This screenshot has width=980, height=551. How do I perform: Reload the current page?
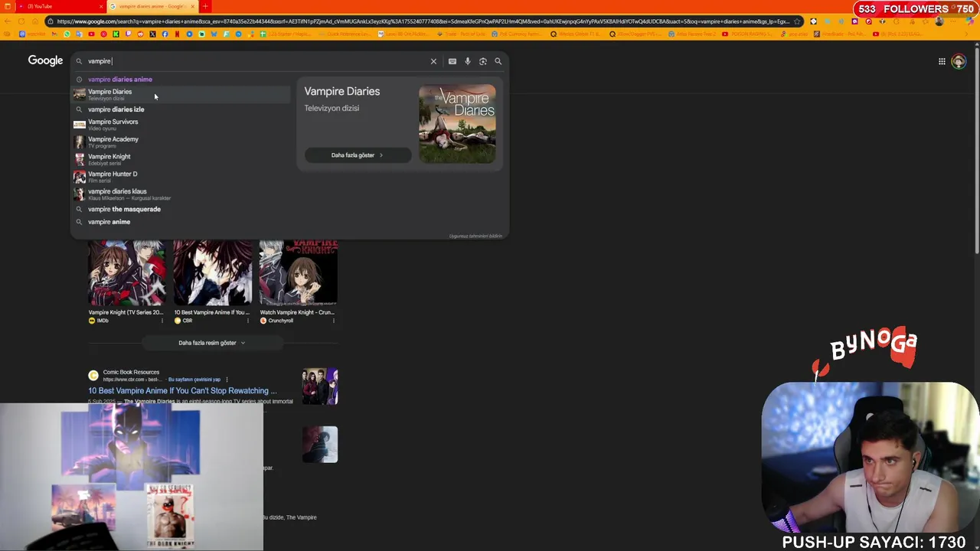tap(21, 21)
